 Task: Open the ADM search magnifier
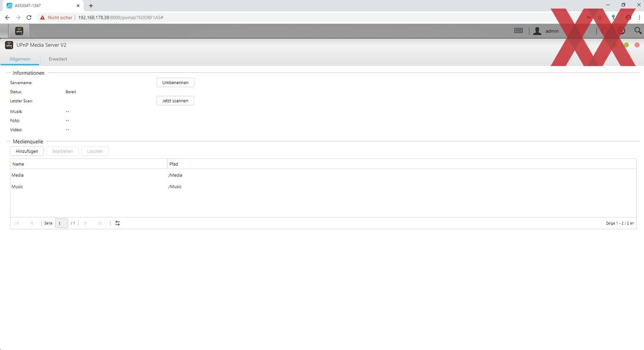638,31
